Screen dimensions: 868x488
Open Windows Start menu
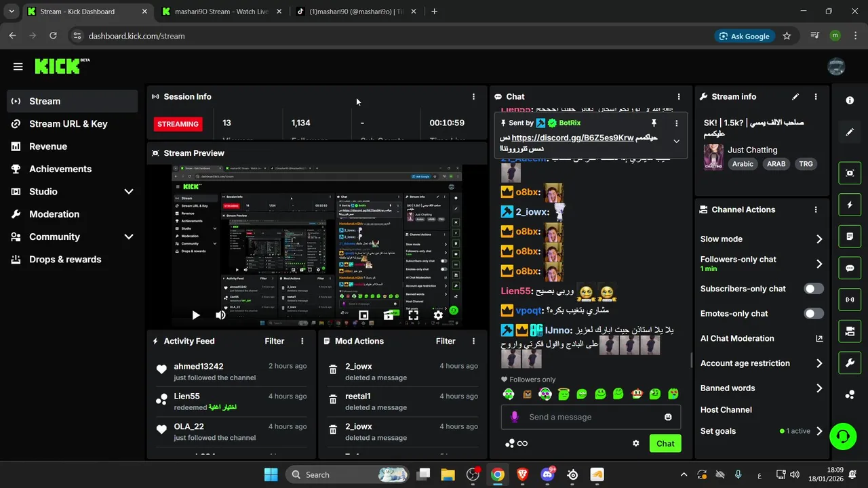coord(271,474)
